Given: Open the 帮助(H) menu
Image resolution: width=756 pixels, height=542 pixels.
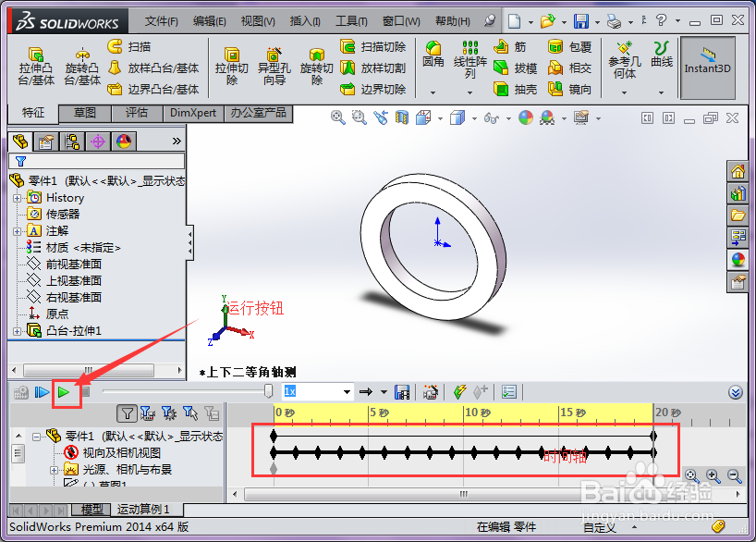Looking at the screenshot, I should 452,21.
